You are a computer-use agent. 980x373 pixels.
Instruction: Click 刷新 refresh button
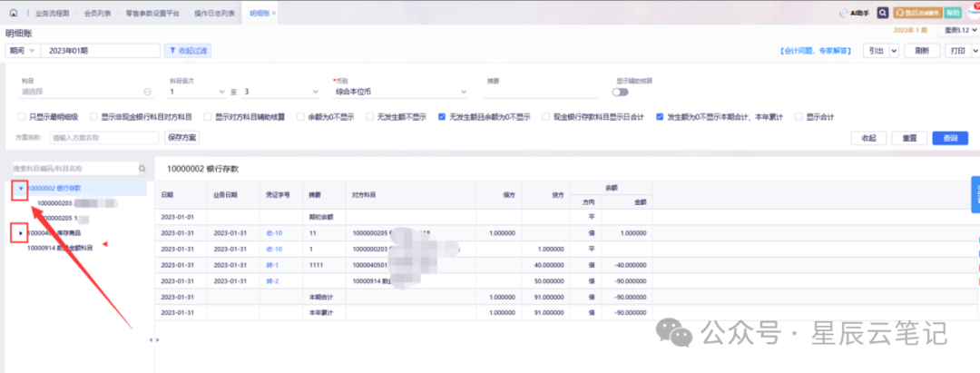point(921,51)
